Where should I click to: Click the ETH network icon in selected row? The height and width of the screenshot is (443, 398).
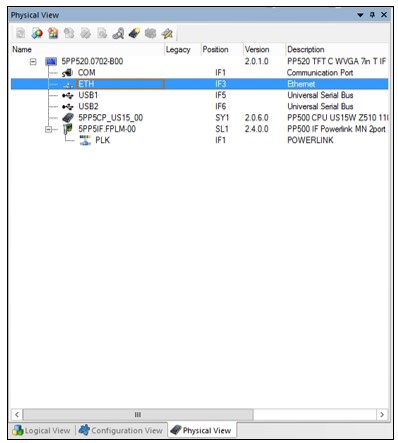[68, 84]
